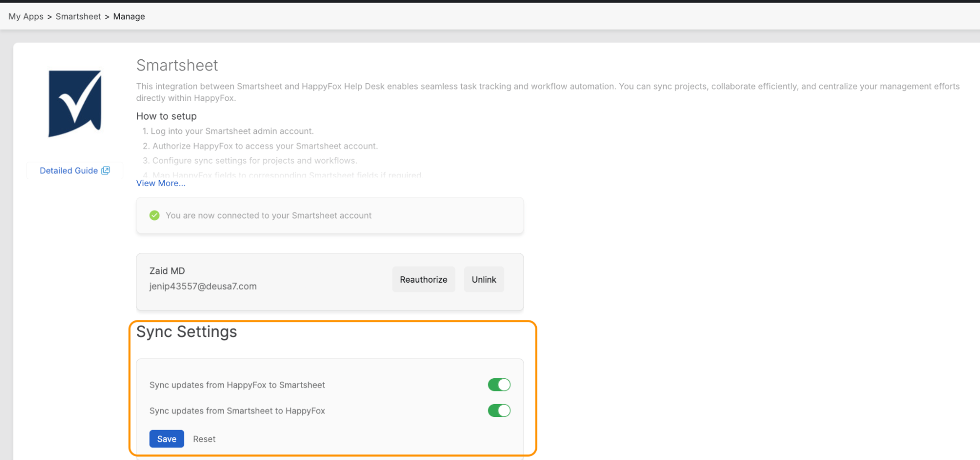Click step 1 Log into your Smartsheet admin account

228,131
